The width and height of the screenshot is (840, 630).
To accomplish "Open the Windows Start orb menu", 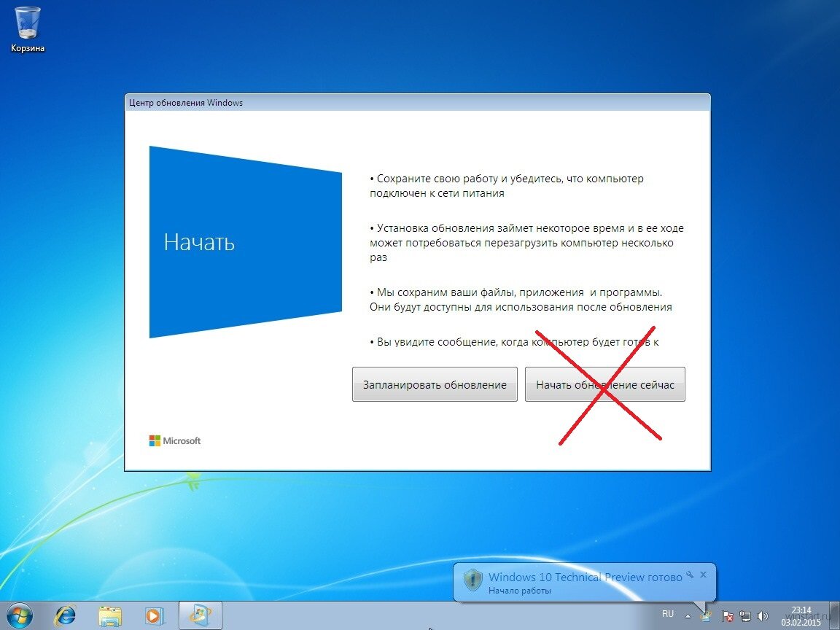I will pyautogui.click(x=19, y=616).
